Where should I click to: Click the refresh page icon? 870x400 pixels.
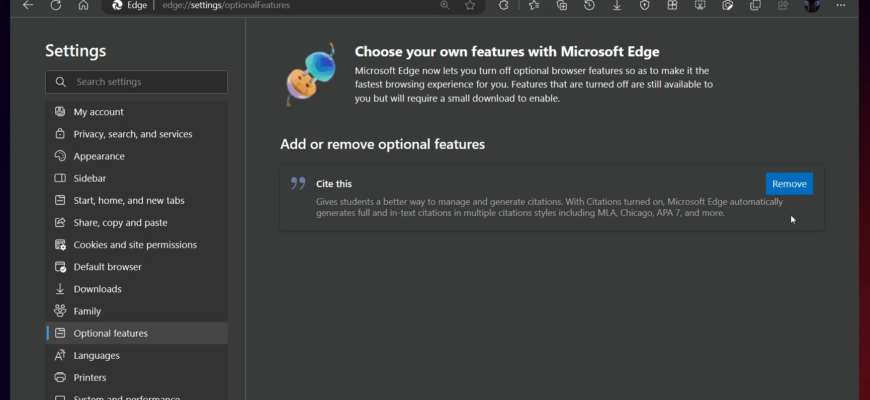[x=55, y=5]
